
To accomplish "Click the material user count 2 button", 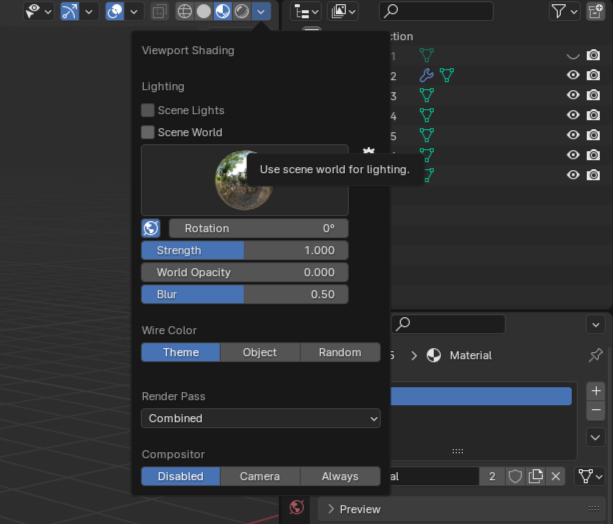I will 492,476.
